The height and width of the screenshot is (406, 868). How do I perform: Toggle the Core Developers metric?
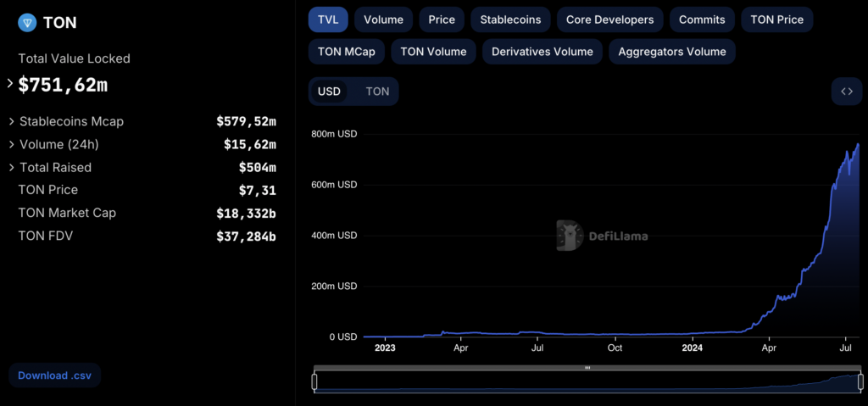tap(610, 20)
